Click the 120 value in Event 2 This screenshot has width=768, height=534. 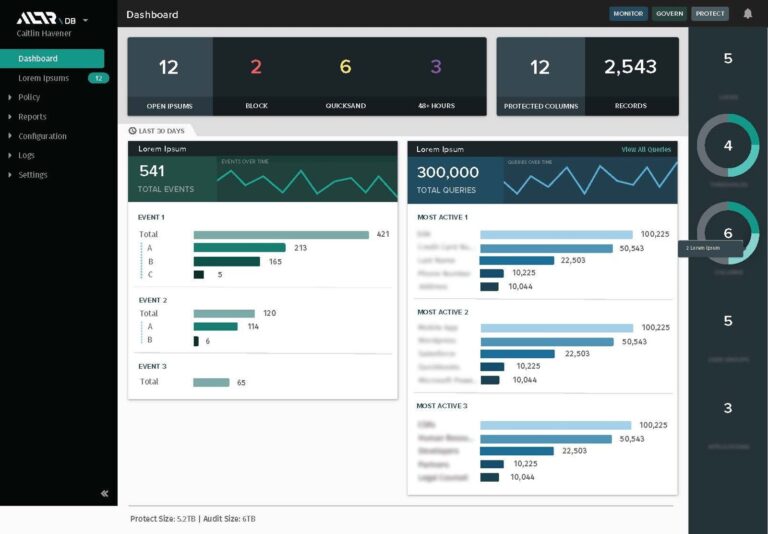pyautogui.click(x=269, y=313)
